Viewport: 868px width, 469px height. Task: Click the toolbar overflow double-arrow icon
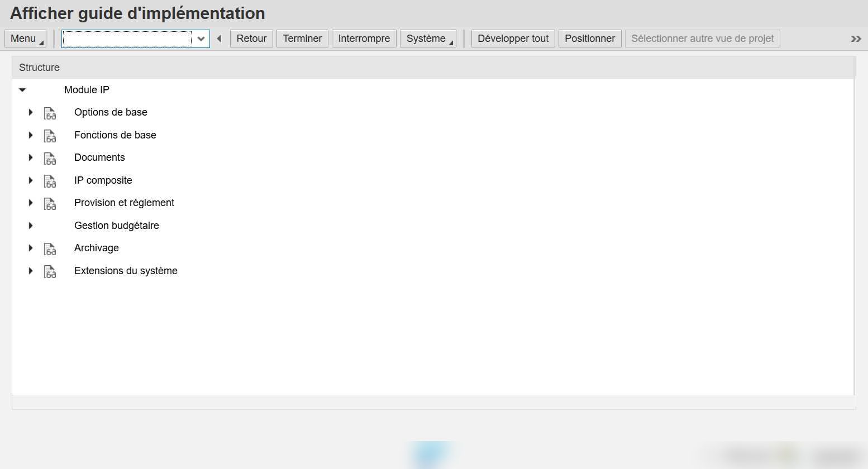point(856,39)
